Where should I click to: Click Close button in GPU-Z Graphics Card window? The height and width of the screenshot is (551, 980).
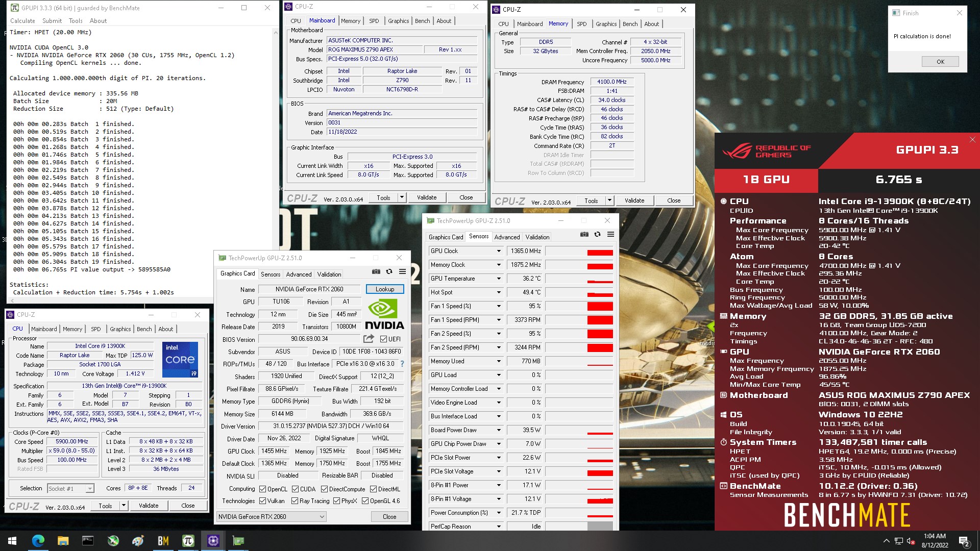click(x=389, y=516)
